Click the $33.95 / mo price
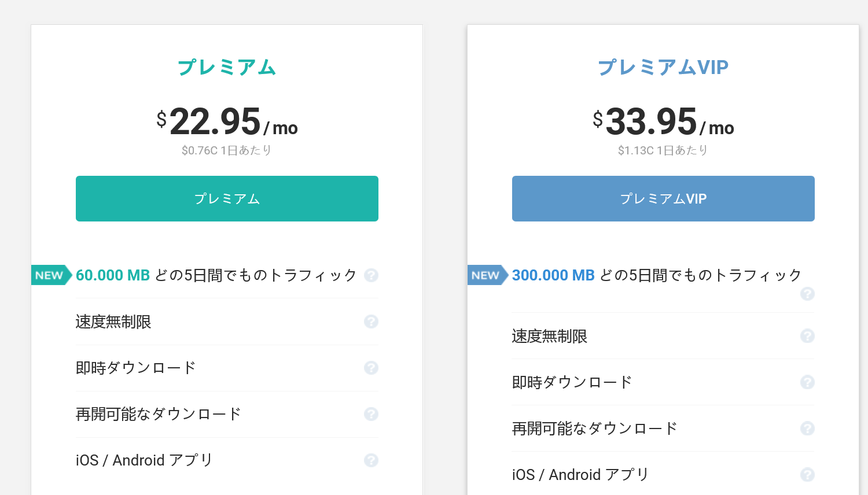Image resolution: width=868 pixels, height=495 pixels. pos(663,122)
